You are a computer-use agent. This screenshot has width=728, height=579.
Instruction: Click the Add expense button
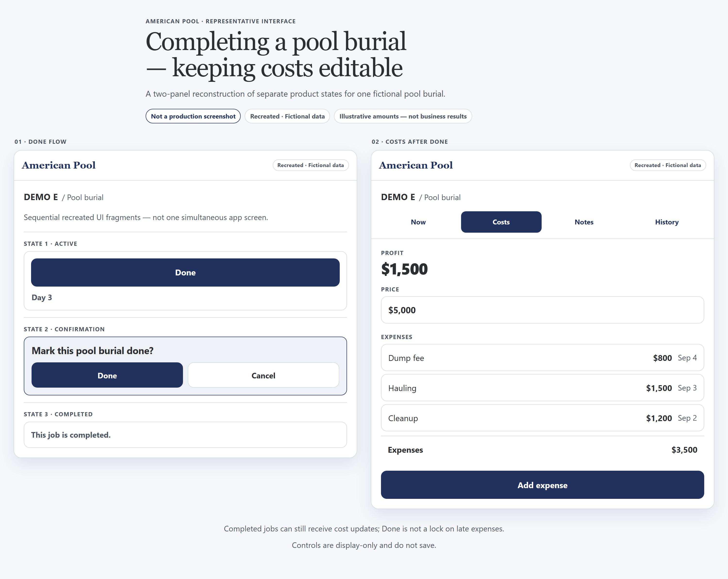[542, 485]
